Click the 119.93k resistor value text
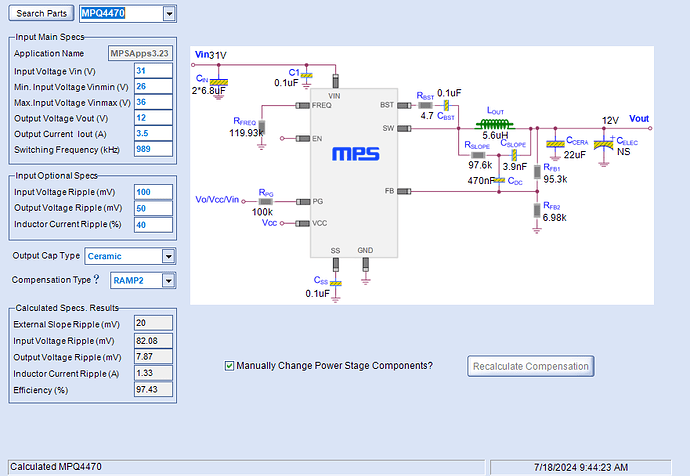The height and width of the screenshot is (476, 690). [x=246, y=133]
